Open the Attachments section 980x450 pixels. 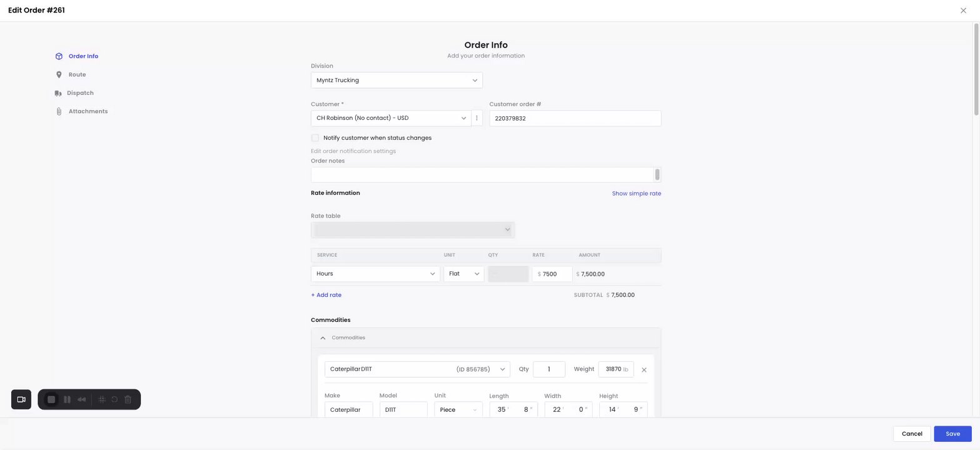tap(88, 111)
